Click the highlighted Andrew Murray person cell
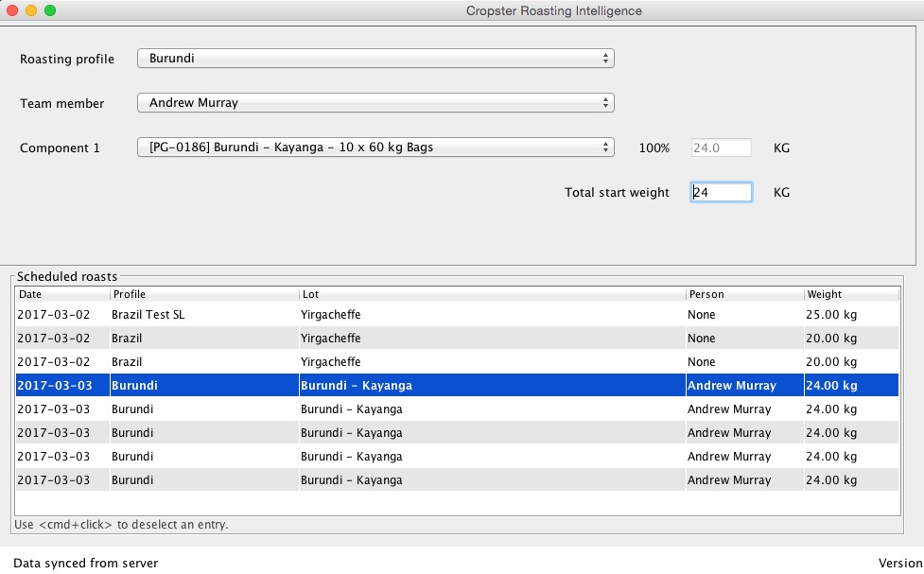 [x=745, y=386]
